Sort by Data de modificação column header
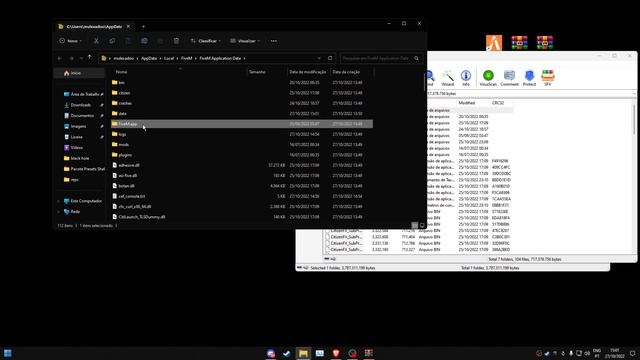The height and width of the screenshot is (360, 640). (x=308, y=72)
